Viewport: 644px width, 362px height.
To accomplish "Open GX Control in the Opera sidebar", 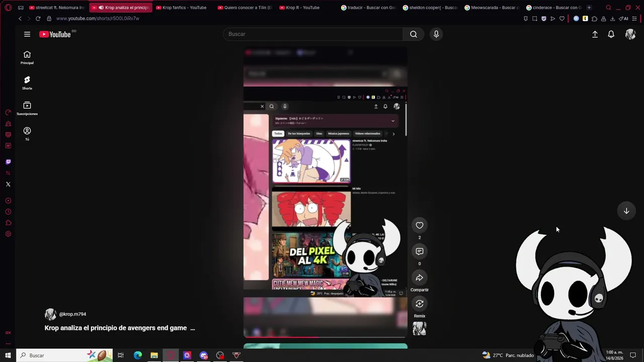I will click(x=8, y=113).
